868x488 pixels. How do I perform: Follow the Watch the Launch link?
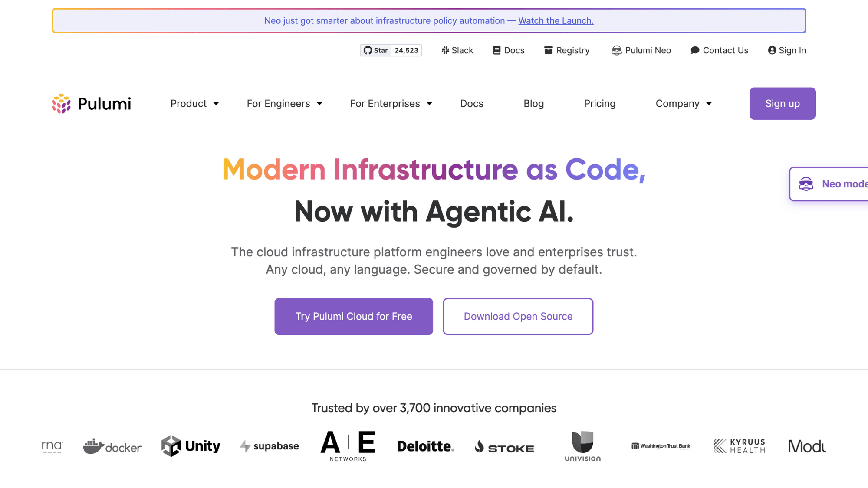(556, 21)
